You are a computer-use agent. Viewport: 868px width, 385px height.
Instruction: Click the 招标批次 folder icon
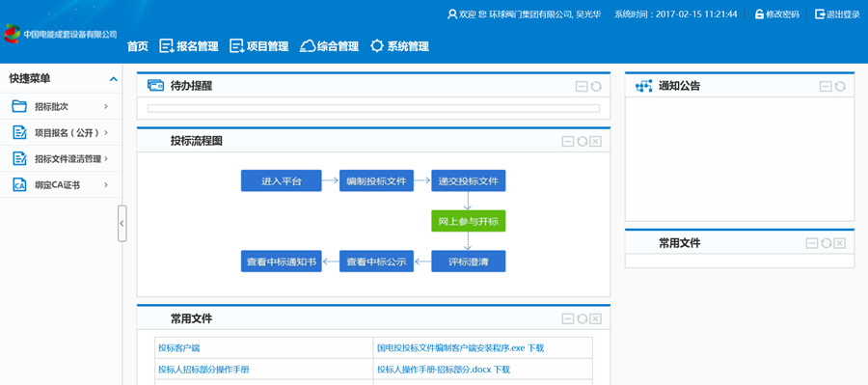pos(19,106)
